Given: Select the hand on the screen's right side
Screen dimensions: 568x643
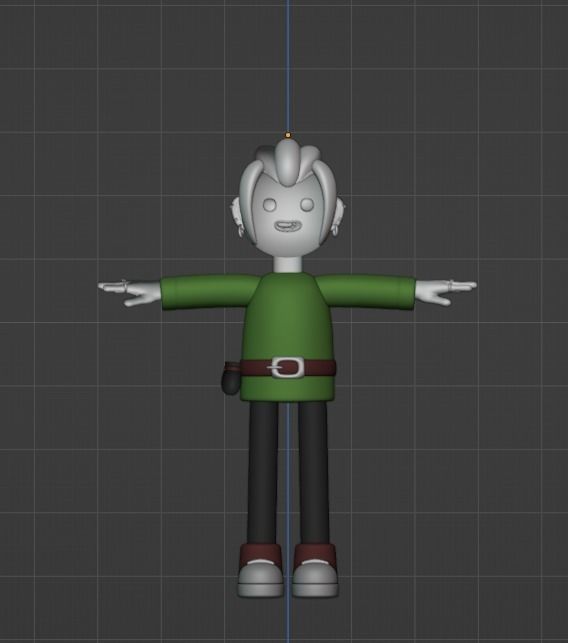Looking at the screenshot, I should coord(446,290).
